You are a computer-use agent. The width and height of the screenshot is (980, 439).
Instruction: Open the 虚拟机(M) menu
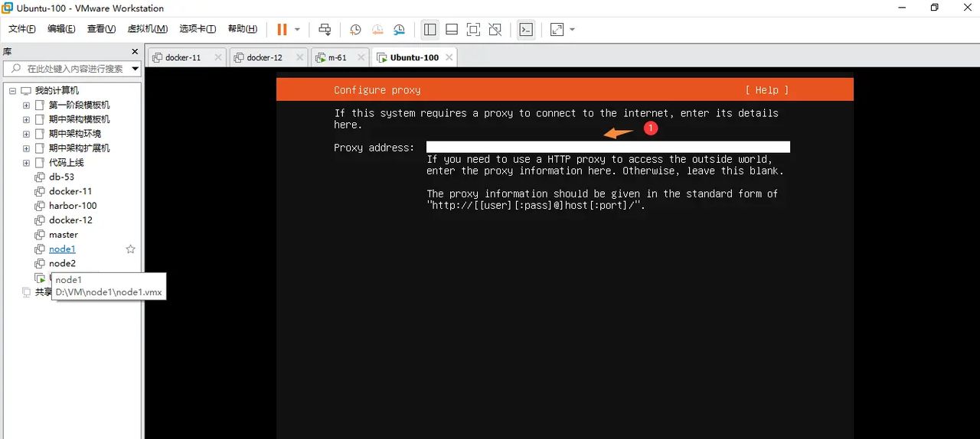pyautogui.click(x=147, y=29)
